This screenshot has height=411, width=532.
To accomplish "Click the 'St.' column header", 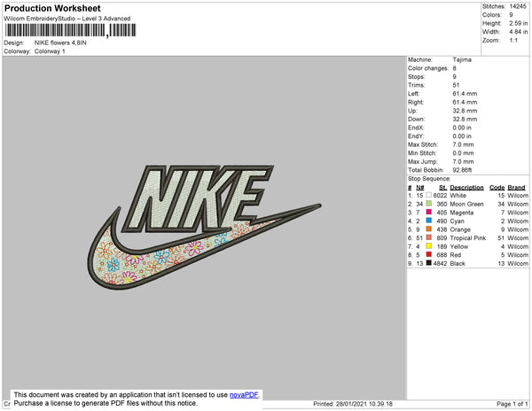I will coord(442,188).
